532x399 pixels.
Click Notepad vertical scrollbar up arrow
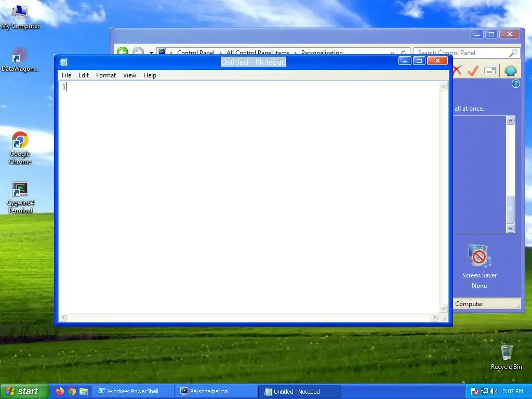(x=444, y=87)
